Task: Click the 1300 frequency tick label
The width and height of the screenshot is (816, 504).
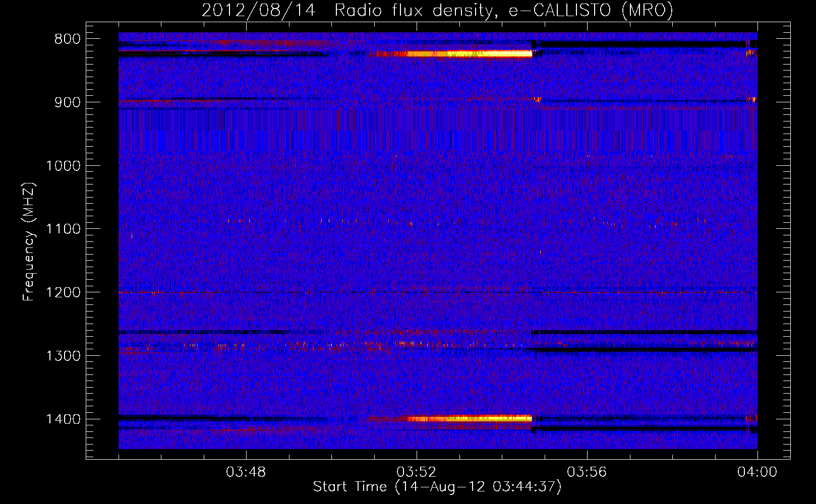Action: [63, 356]
